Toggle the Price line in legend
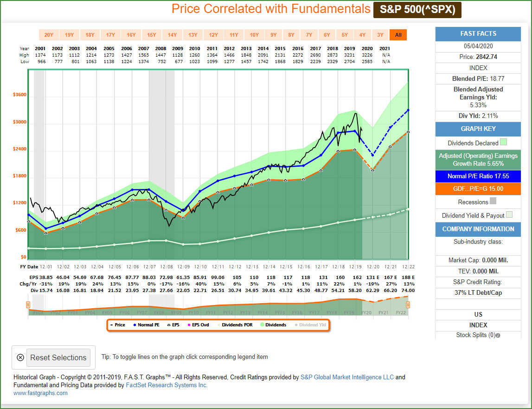The height and width of the screenshot is (409, 532). [118, 325]
